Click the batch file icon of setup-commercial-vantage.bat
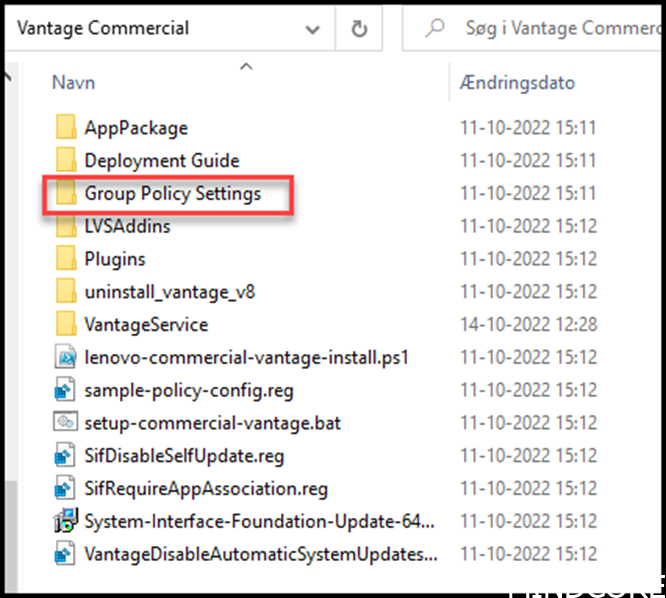Image resolution: width=666 pixels, height=598 pixels. click(x=65, y=422)
